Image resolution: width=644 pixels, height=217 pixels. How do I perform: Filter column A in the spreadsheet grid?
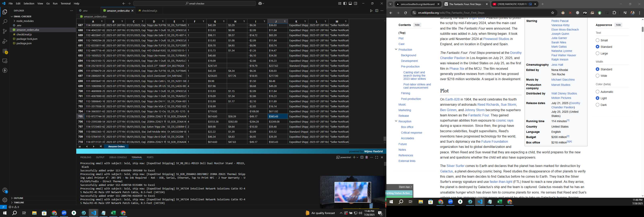point(102,21)
